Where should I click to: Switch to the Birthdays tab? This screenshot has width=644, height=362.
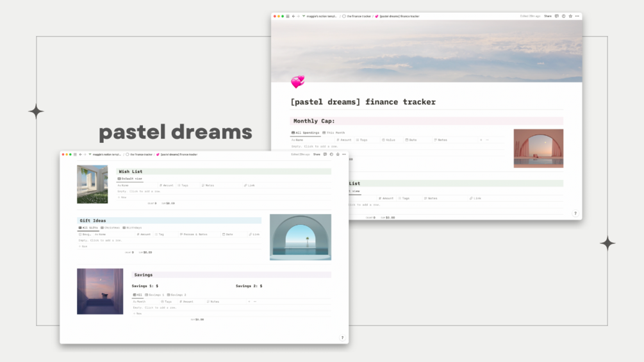coord(132,228)
